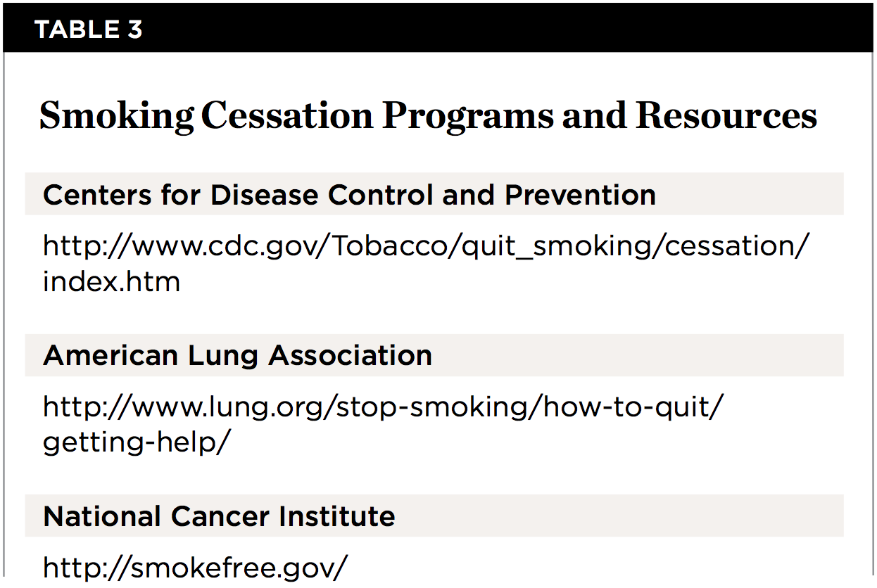Image resolution: width=877 pixels, height=588 pixels.
Task: Click the word Smoking in the title
Action: point(116,116)
